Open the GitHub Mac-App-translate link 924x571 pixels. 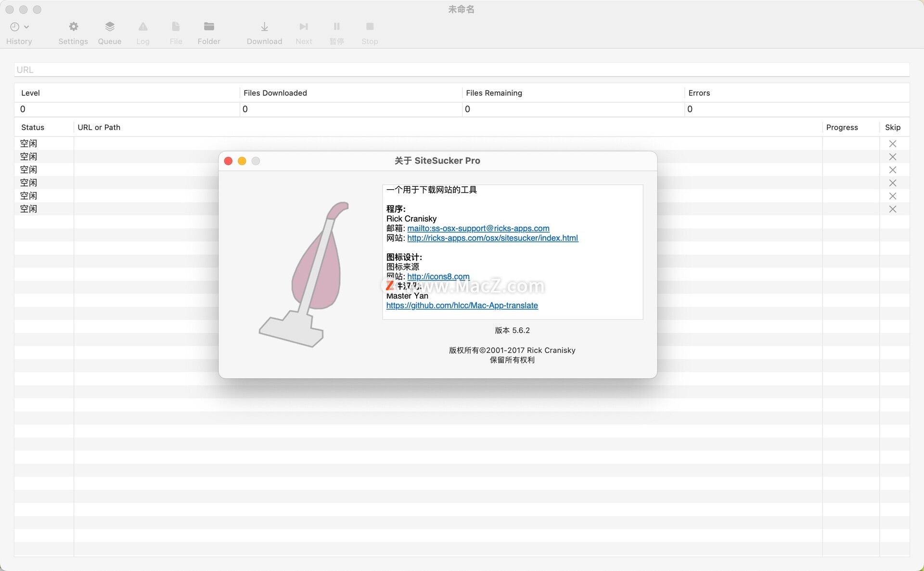pyautogui.click(x=462, y=305)
